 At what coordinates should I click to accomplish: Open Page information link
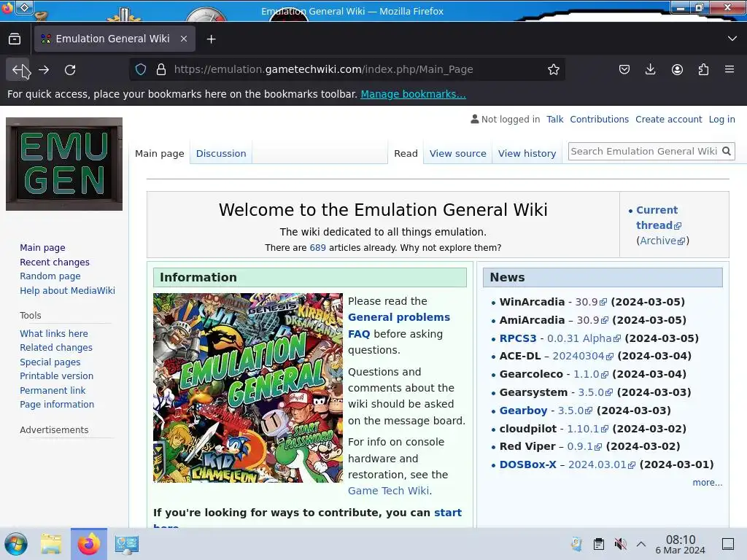pos(57,404)
